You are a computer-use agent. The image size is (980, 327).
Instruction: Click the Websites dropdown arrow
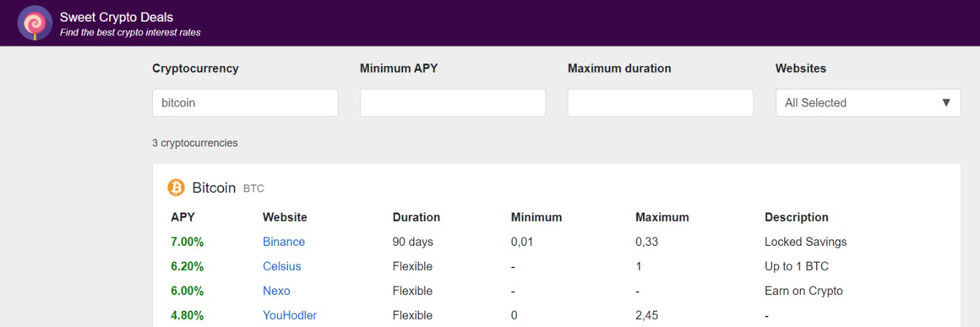coord(946,103)
